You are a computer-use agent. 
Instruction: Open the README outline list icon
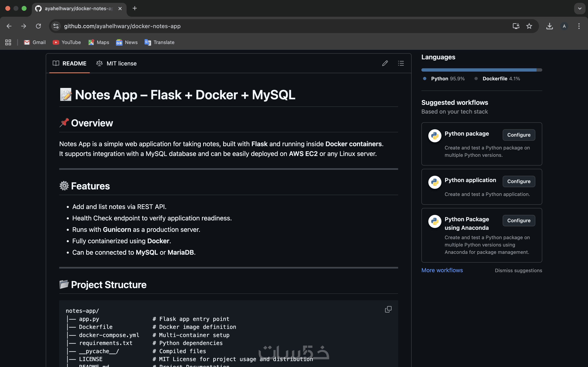[401, 63]
